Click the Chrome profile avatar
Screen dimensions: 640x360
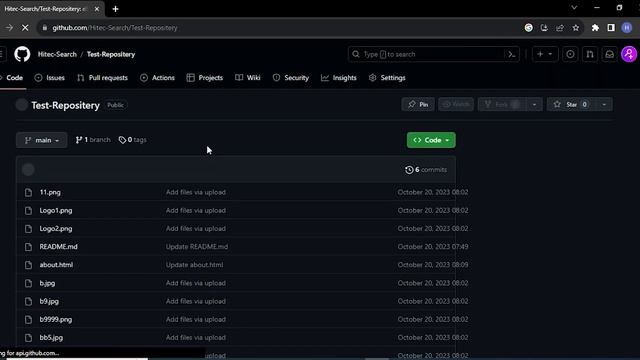(627, 28)
